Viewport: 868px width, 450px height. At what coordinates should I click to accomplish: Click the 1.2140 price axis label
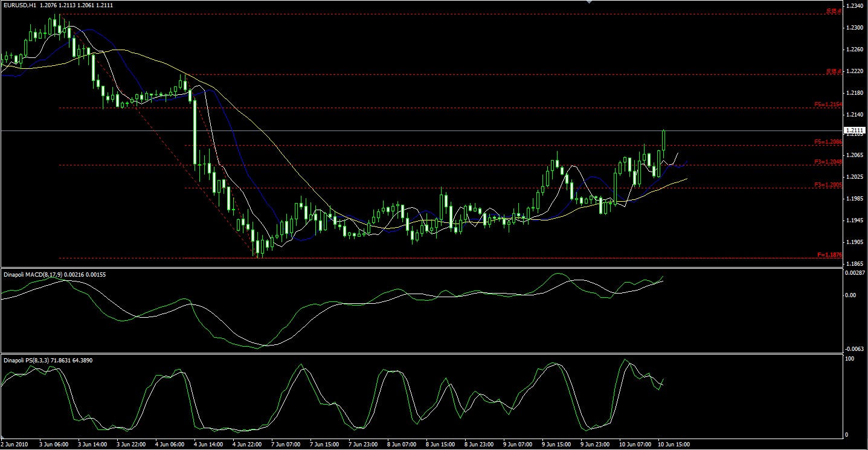coord(855,115)
